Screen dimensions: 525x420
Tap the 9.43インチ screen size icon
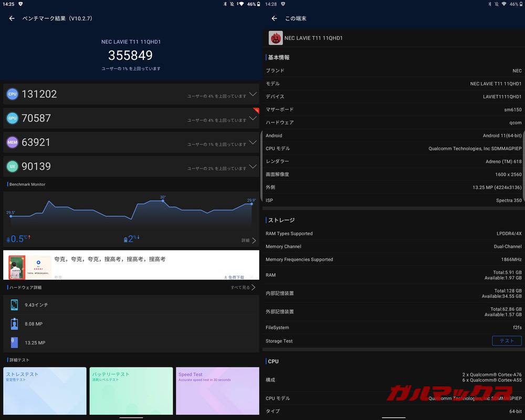click(14, 304)
